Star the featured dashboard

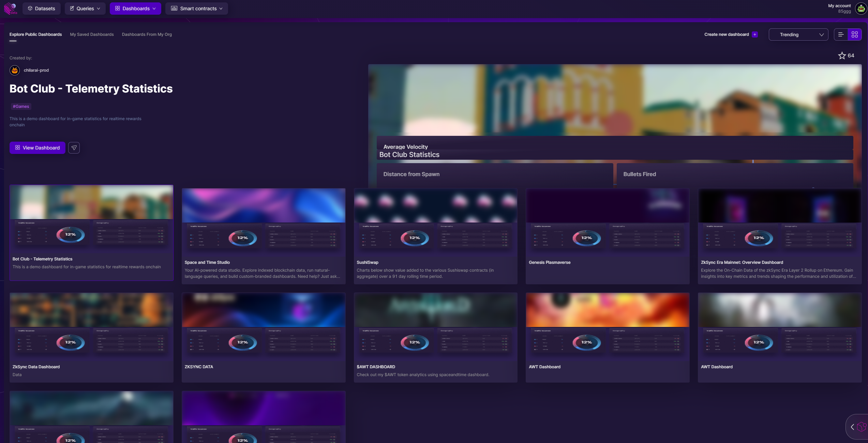pyautogui.click(x=842, y=56)
